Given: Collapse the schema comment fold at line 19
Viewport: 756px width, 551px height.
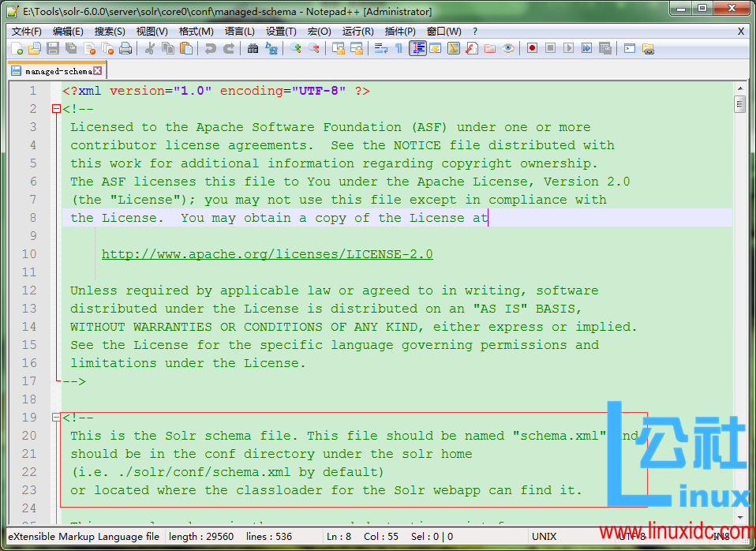Looking at the screenshot, I should tap(55, 417).
